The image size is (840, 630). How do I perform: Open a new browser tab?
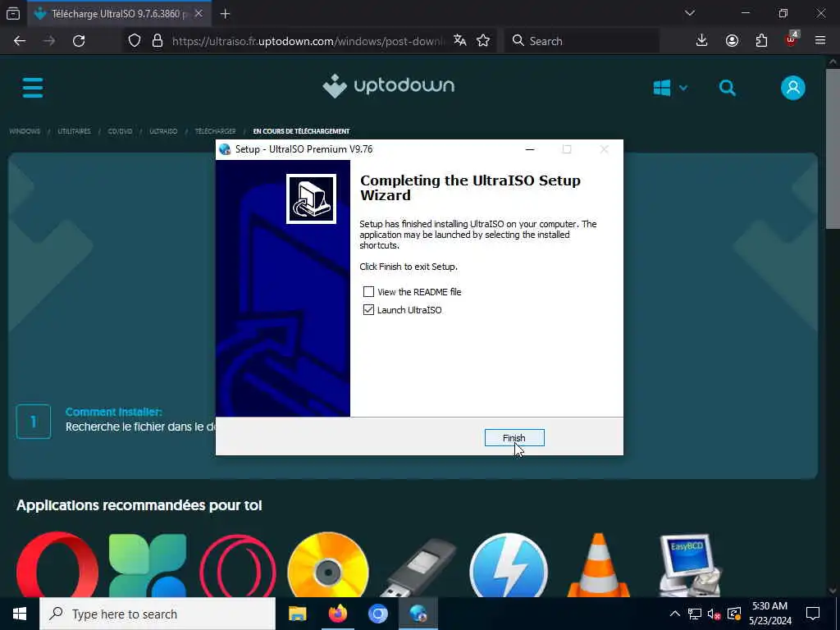(225, 14)
